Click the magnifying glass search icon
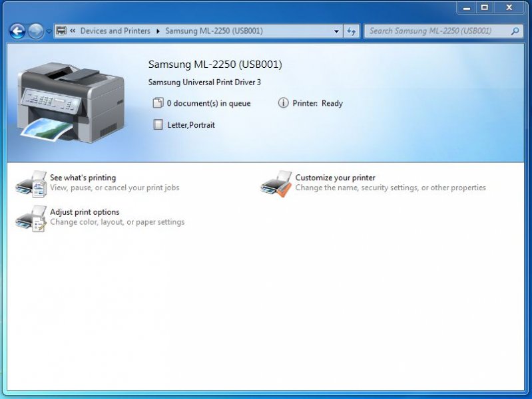Screen dimensions: 532x399 coord(515,31)
